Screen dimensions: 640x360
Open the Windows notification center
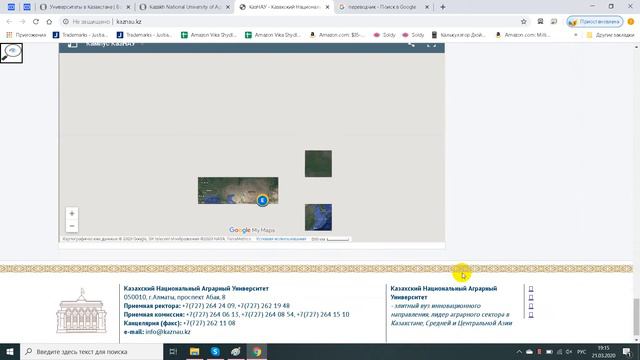point(627,352)
